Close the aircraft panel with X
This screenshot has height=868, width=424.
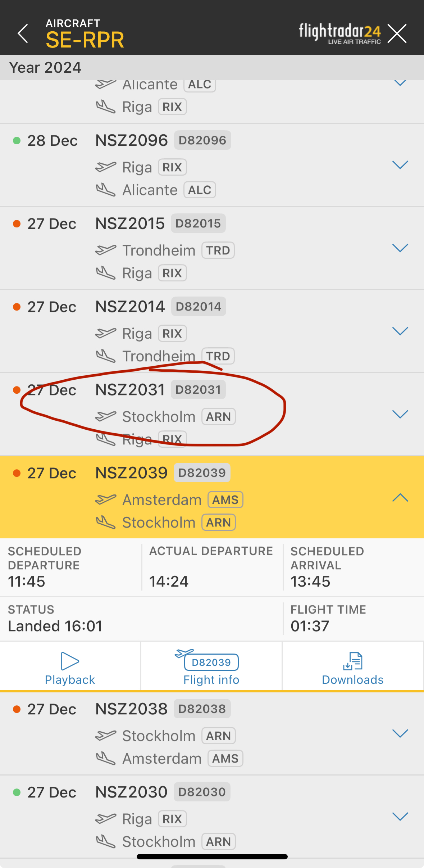pyautogui.click(x=397, y=33)
